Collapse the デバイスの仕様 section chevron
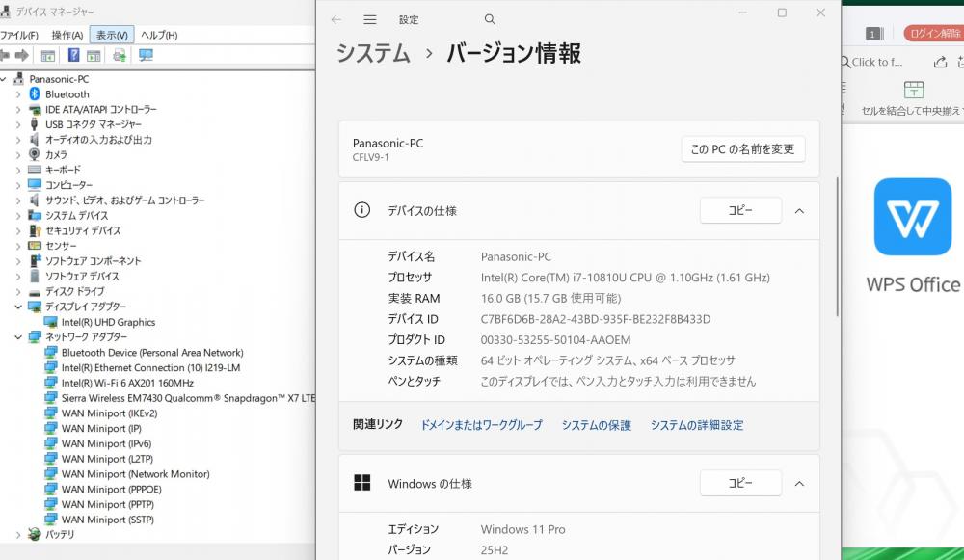 pos(799,210)
